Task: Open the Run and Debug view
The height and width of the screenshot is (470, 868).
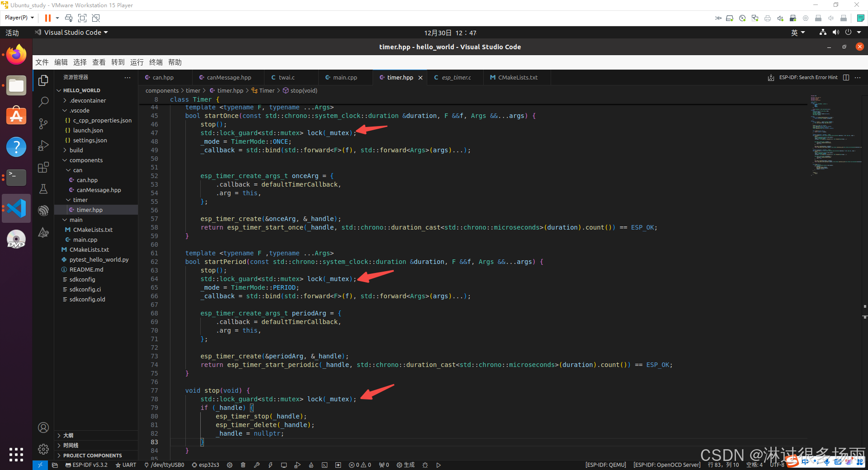Action: point(43,146)
